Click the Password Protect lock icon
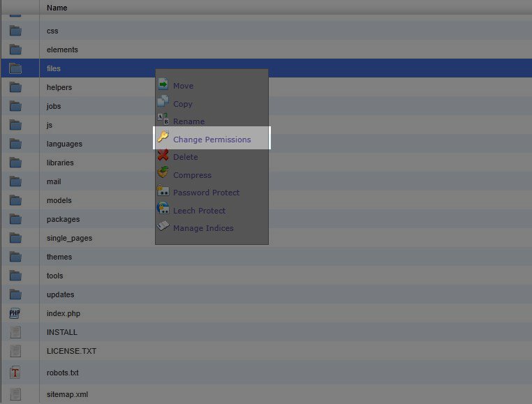The height and width of the screenshot is (404, 532). click(x=163, y=190)
